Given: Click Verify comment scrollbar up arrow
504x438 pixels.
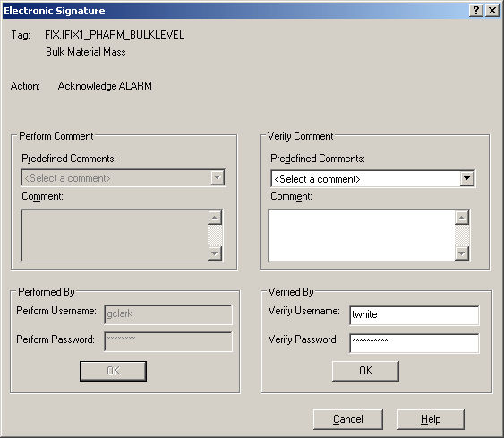Looking at the screenshot, I should click(x=462, y=218).
